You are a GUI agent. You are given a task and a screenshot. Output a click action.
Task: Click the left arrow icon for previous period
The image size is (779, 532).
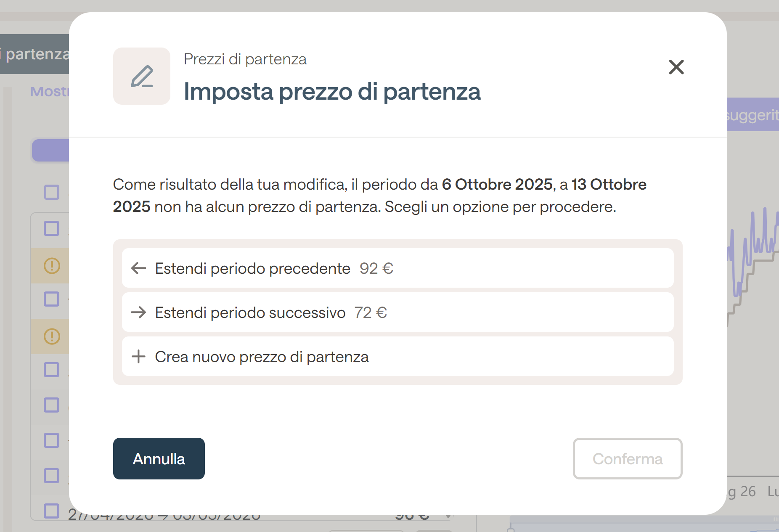pyautogui.click(x=138, y=268)
